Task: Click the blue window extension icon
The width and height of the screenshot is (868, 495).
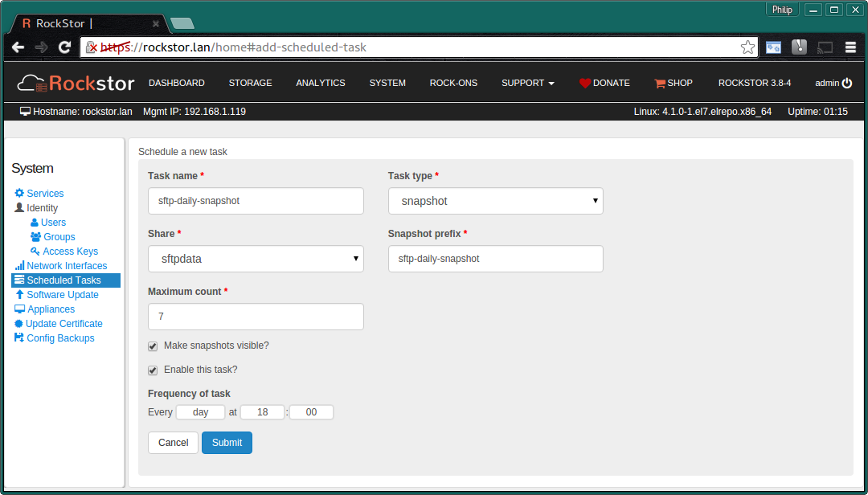Action: click(773, 47)
